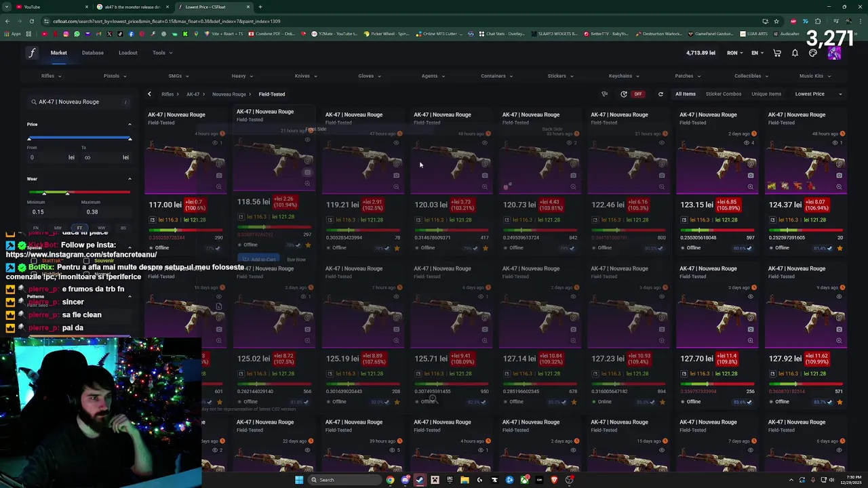
Task: Open the Pistols category dropdown
Action: click(115, 76)
